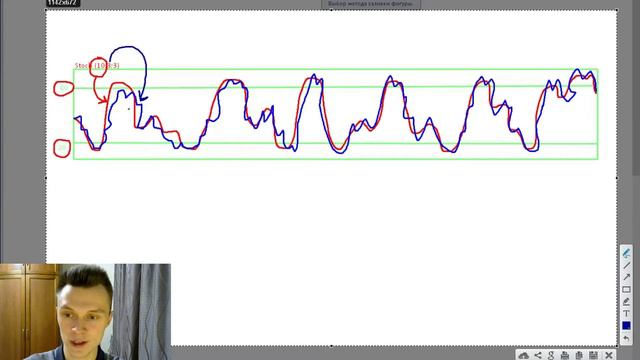Open the blue color picker swatch
640x360 pixels.
coord(626,325)
